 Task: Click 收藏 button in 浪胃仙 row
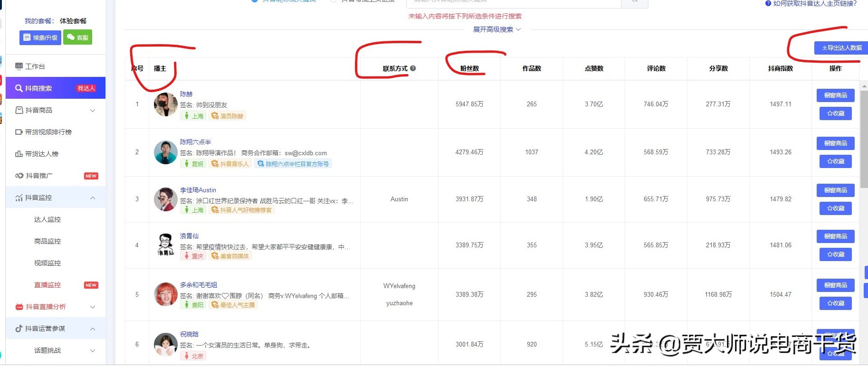(836, 254)
